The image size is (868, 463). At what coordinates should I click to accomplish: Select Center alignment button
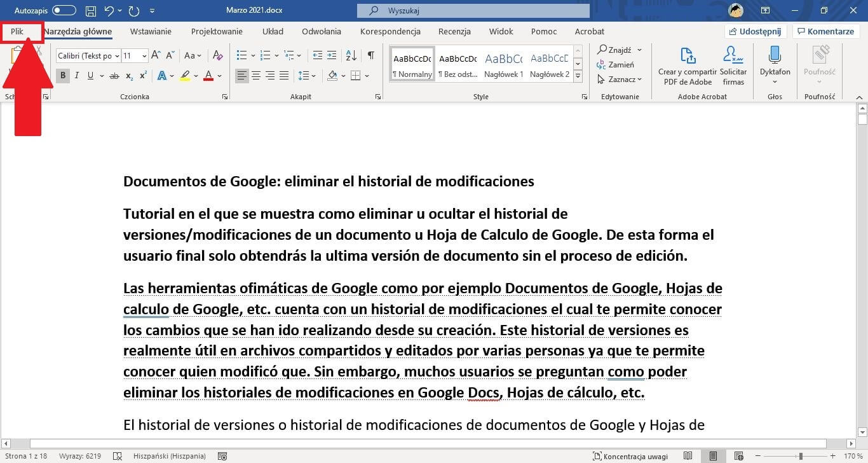(256, 76)
